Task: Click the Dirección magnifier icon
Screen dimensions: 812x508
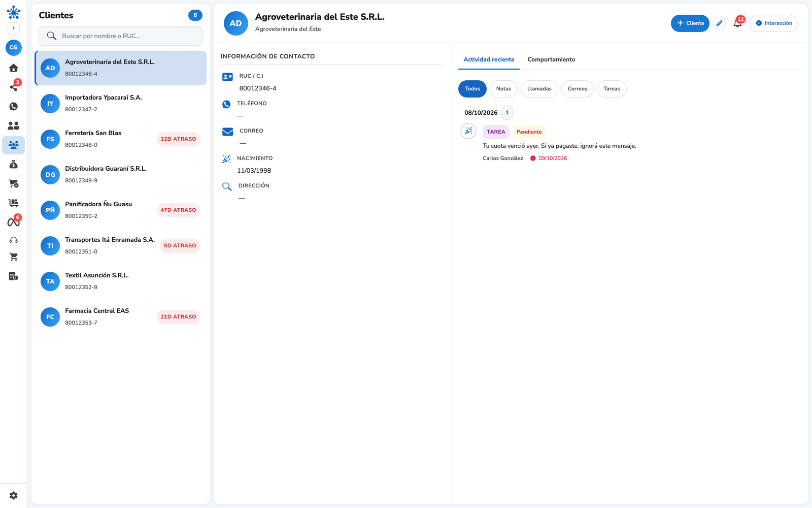Action: tap(227, 186)
